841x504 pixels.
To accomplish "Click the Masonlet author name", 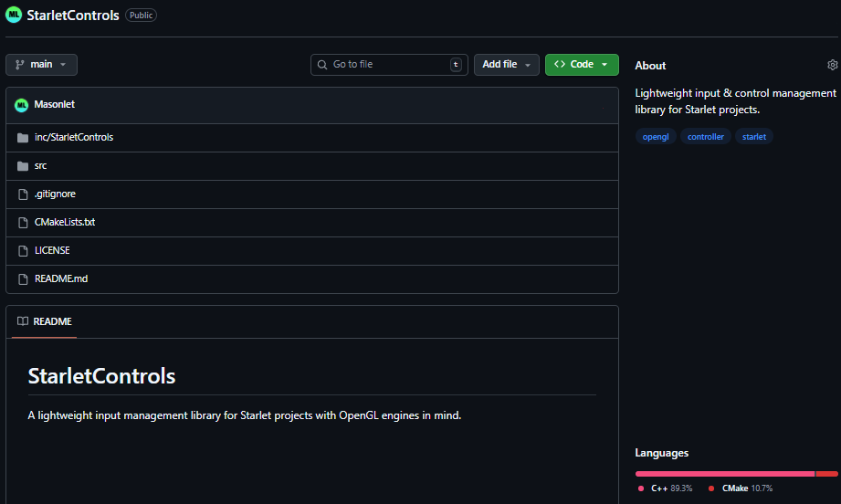I will (x=54, y=105).
